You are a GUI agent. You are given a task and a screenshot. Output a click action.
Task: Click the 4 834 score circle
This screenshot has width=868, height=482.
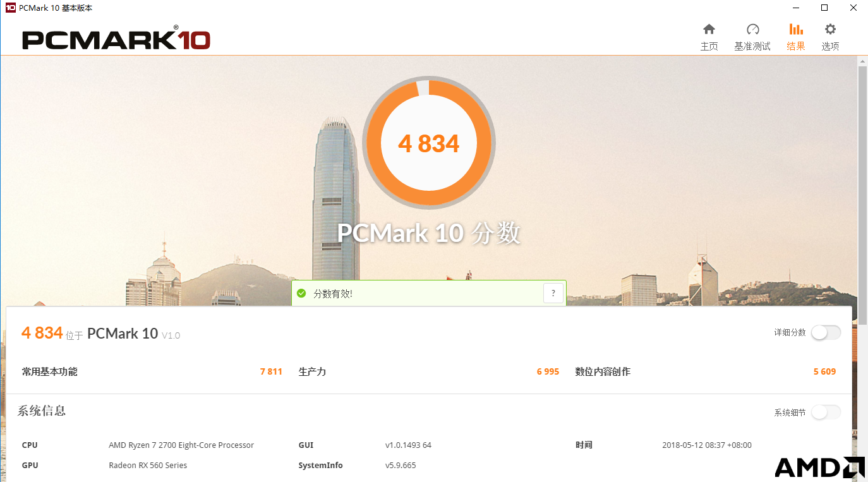pos(429,143)
